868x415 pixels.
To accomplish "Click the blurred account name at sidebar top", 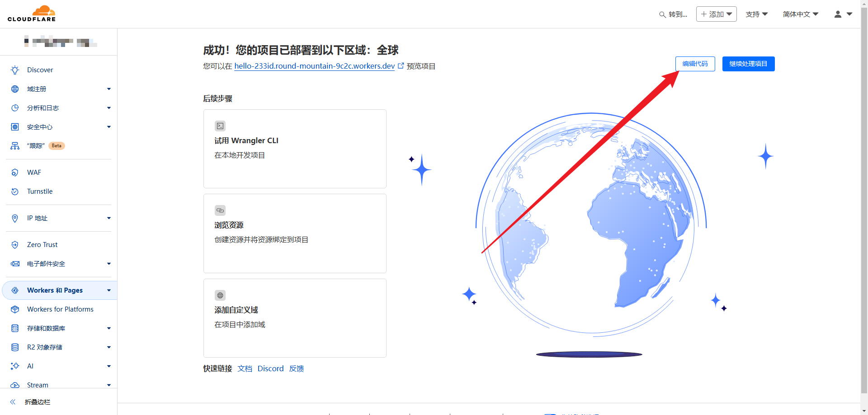I will (61, 42).
